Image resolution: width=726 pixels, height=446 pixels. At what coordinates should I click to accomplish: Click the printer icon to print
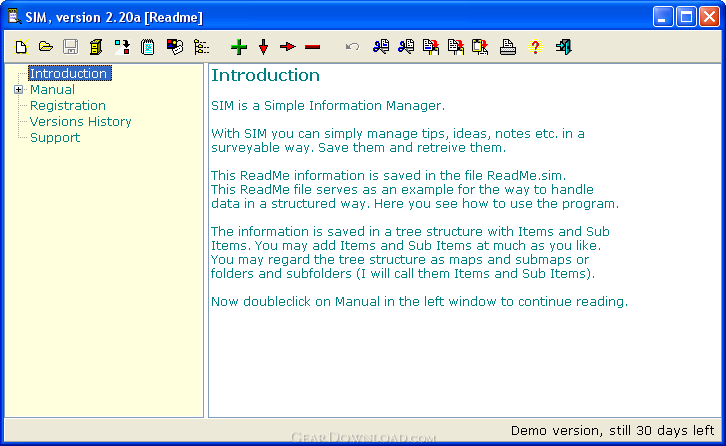[507, 47]
